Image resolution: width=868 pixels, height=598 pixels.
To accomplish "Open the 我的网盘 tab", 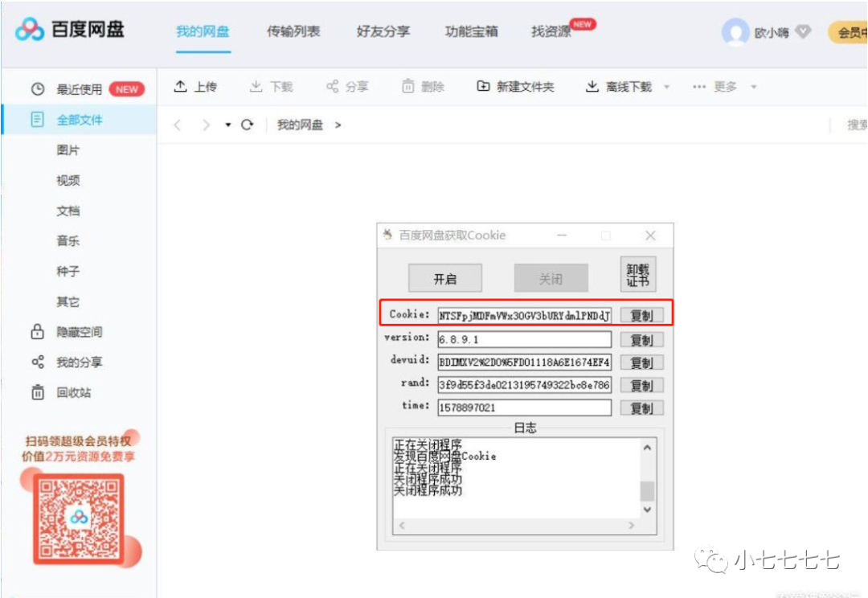I will (x=203, y=31).
